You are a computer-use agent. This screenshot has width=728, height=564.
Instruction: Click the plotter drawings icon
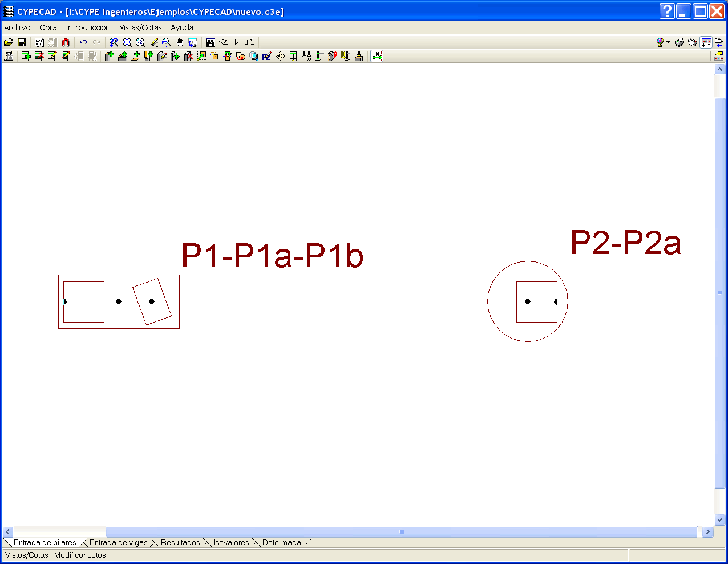[693, 42]
